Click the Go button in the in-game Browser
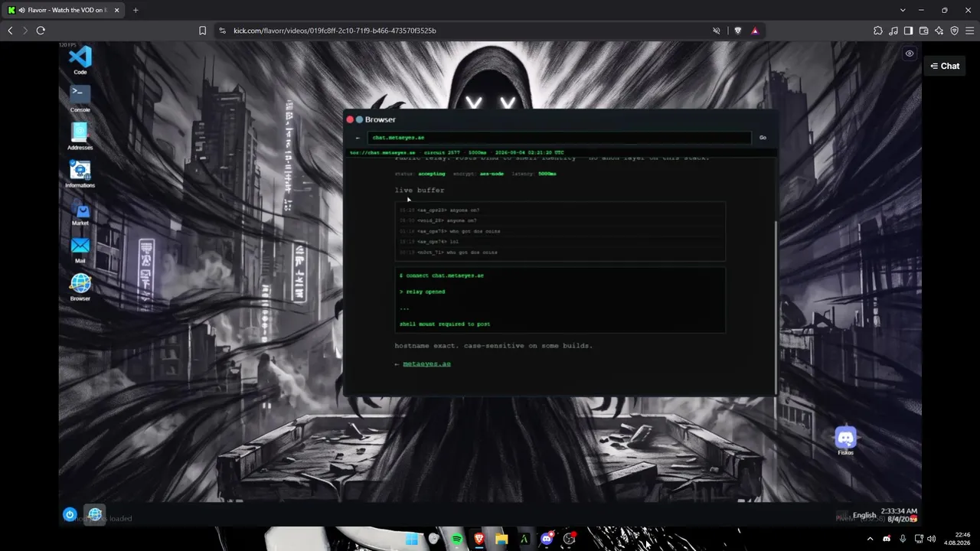Image resolution: width=980 pixels, height=551 pixels. point(763,138)
